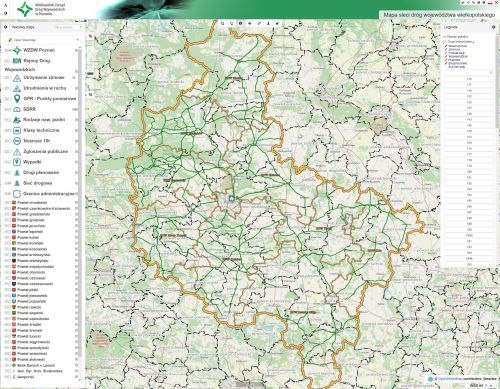Select the Powiat ostrzeszowski row
Screen dimensions: 500x389
41,284
